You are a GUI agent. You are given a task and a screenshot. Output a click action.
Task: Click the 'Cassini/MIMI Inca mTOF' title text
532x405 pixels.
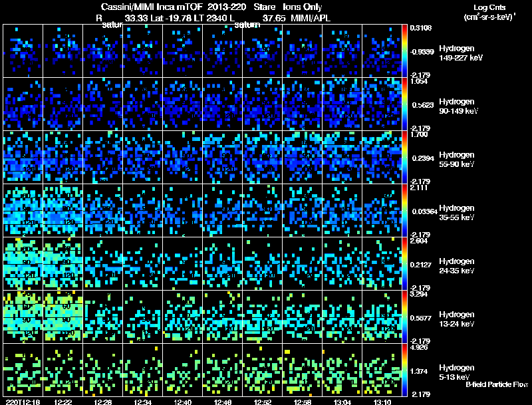152,7
